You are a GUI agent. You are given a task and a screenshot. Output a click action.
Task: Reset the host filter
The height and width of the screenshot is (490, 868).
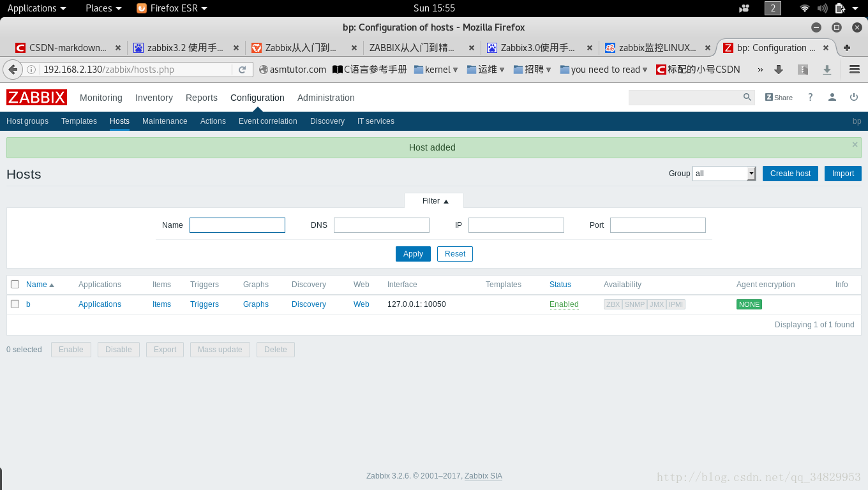tap(455, 254)
